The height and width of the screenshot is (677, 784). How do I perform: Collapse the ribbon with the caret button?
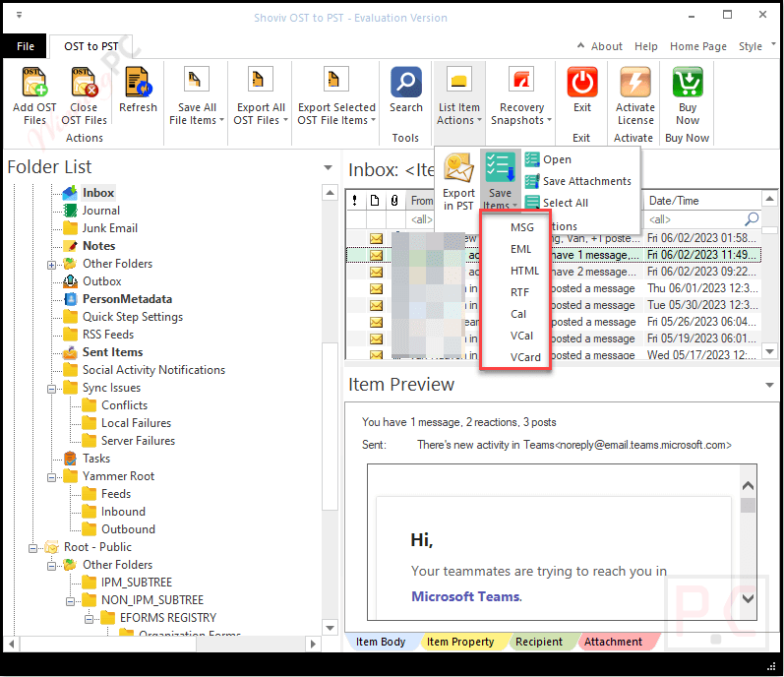(580, 45)
